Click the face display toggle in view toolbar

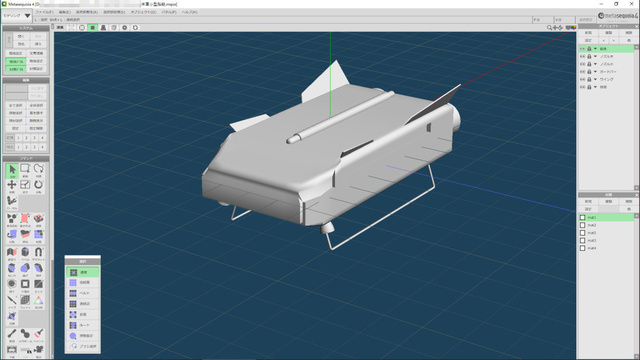(93, 27)
